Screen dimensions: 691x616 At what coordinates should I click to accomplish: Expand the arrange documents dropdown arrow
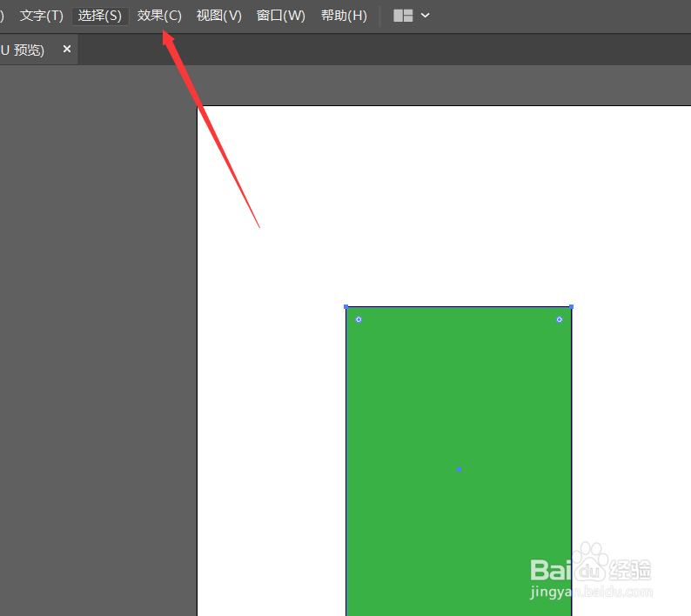click(x=426, y=16)
